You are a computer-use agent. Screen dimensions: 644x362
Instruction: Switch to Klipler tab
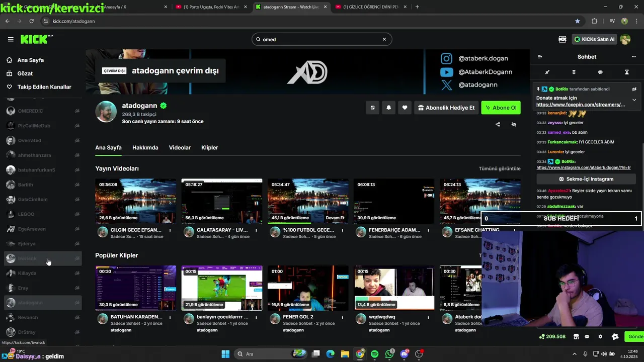tap(209, 147)
